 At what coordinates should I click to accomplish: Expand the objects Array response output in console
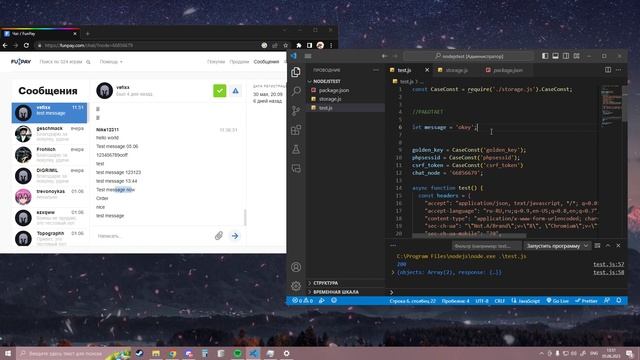coord(393,272)
